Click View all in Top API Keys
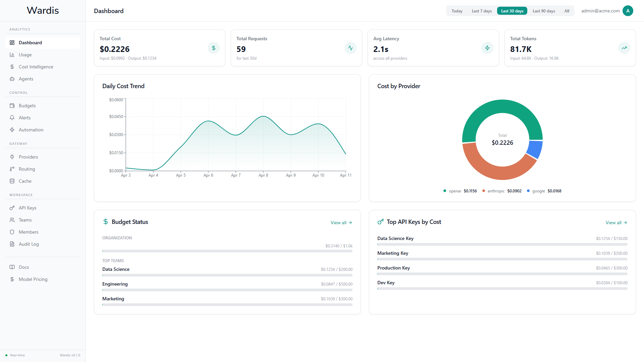The width and height of the screenshot is (644, 362). [616, 223]
